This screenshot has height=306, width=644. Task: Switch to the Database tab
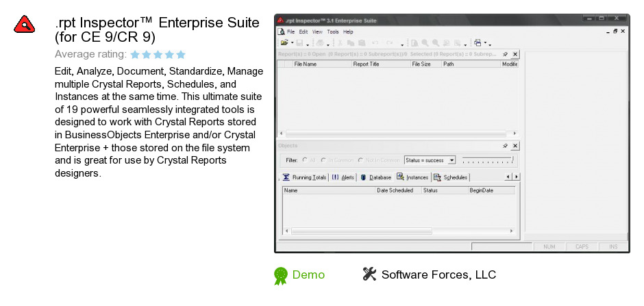coord(376,177)
